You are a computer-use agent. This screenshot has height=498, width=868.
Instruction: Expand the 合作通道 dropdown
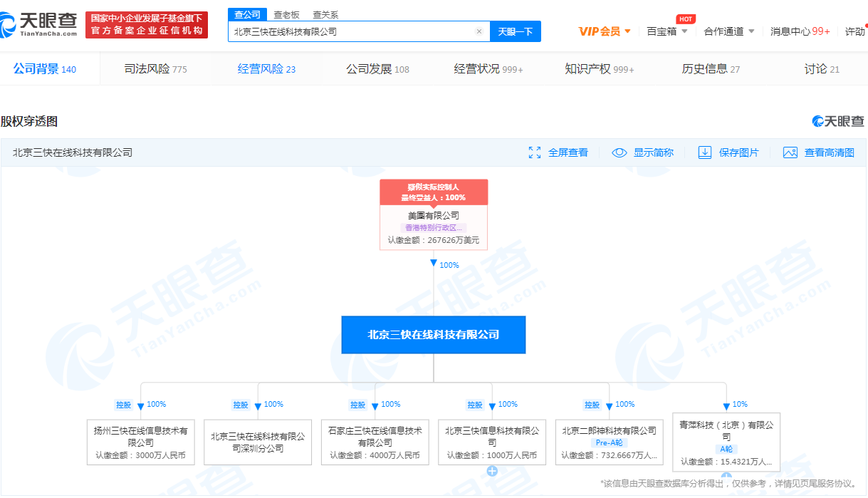729,31
